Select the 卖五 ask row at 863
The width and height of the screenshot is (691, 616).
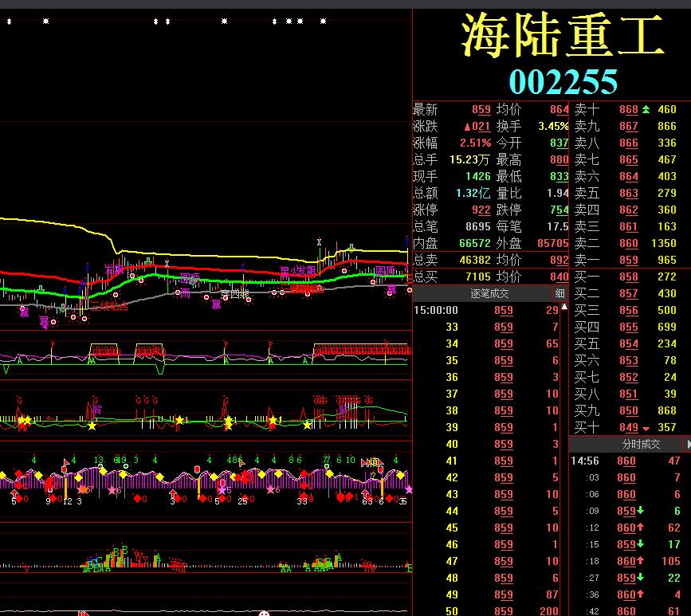pyautogui.click(x=630, y=193)
